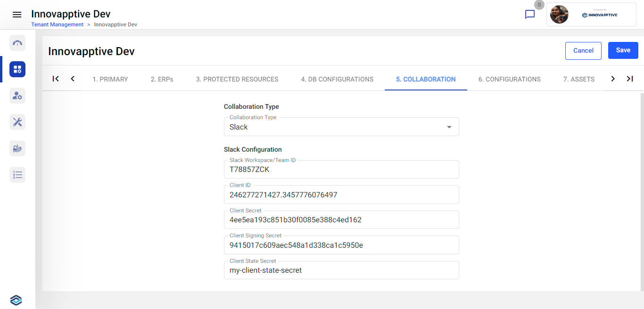Expand the Collaboration Type dropdown arrow
The image size is (644, 309).
(x=449, y=127)
